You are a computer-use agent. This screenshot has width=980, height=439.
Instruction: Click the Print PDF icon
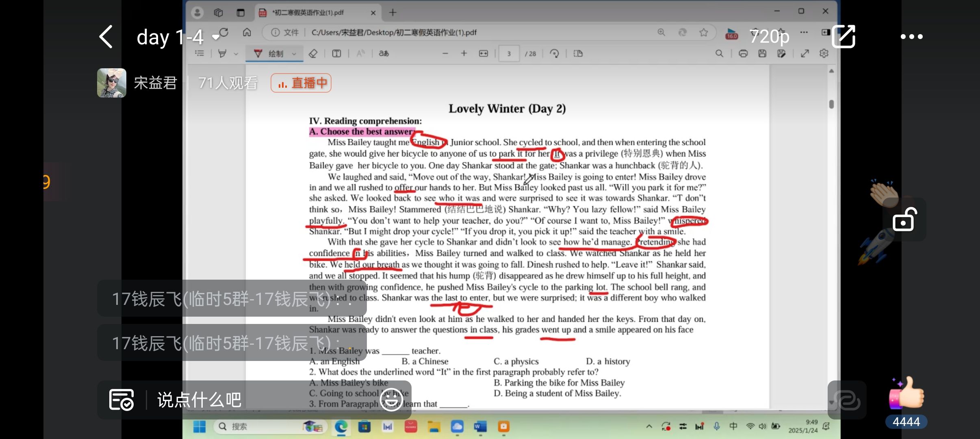click(743, 54)
